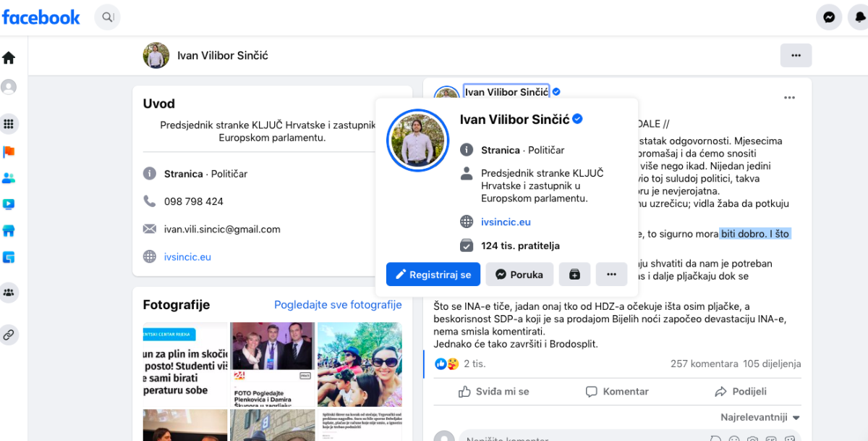This screenshot has height=441, width=868.
Task: Open your profile avatar in left sidebar
Action: point(9,87)
